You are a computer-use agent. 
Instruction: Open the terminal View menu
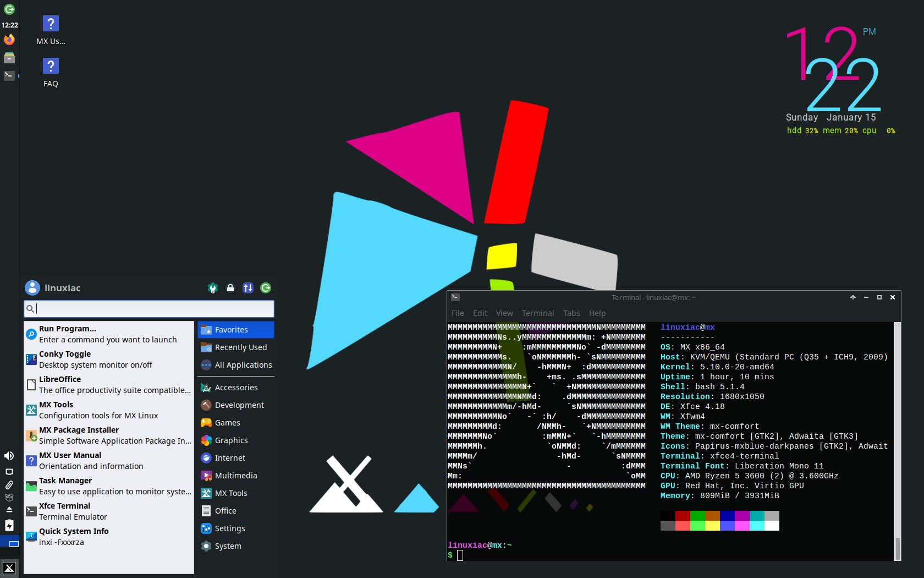tap(504, 313)
